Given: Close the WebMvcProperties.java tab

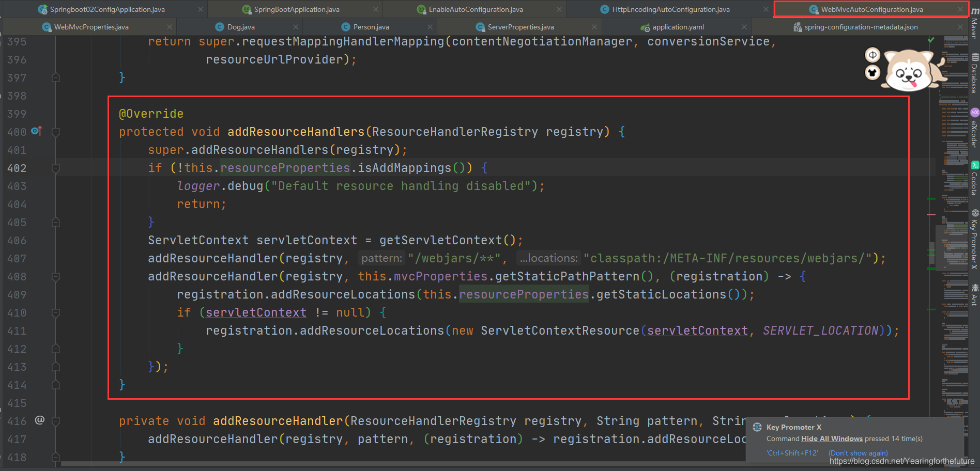Looking at the screenshot, I should click(170, 27).
